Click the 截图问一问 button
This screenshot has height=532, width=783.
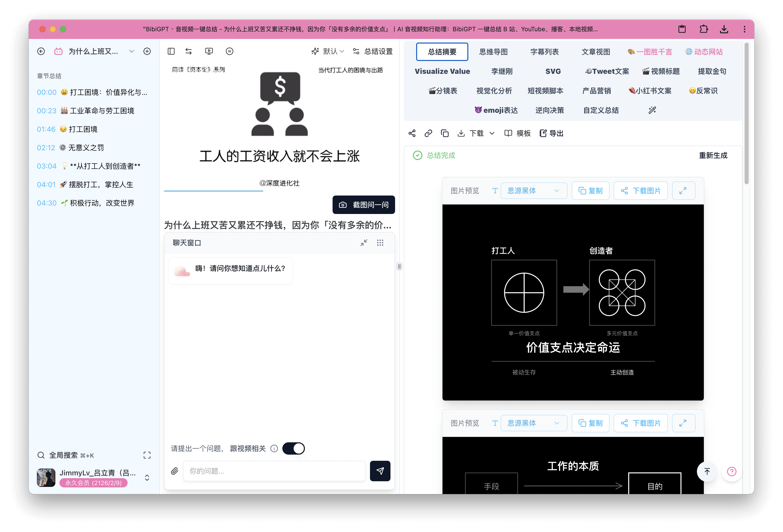click(x=364, y=205)
